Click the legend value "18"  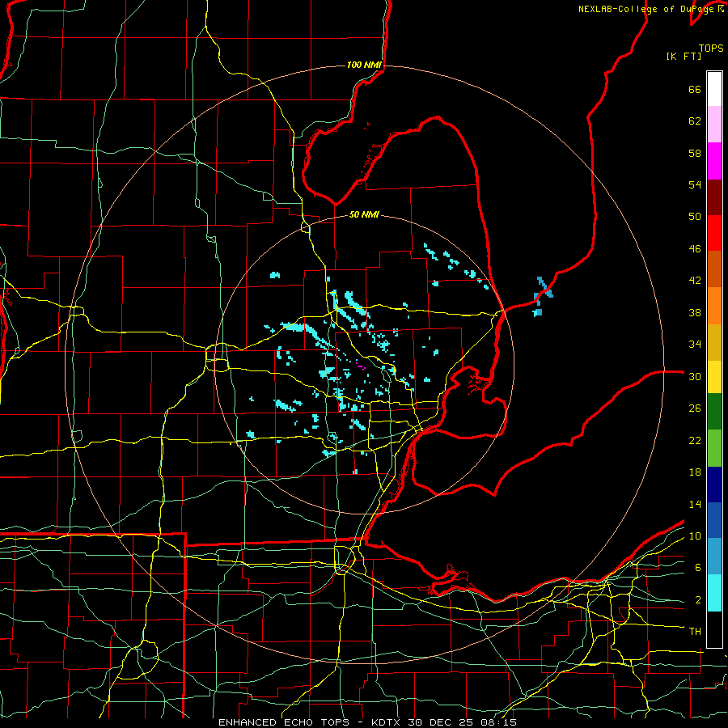pyautogui.click(x=695, y=472)
